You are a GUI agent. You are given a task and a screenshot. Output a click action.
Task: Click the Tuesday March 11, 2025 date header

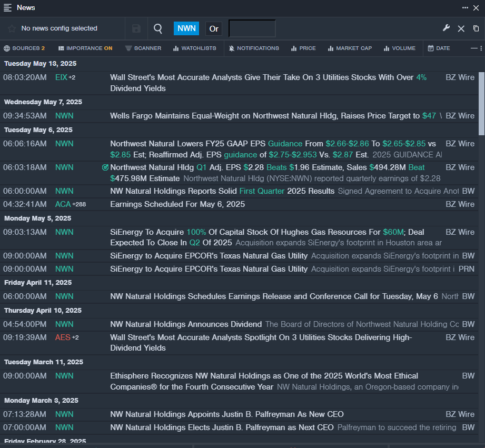[x=44, y=362]
